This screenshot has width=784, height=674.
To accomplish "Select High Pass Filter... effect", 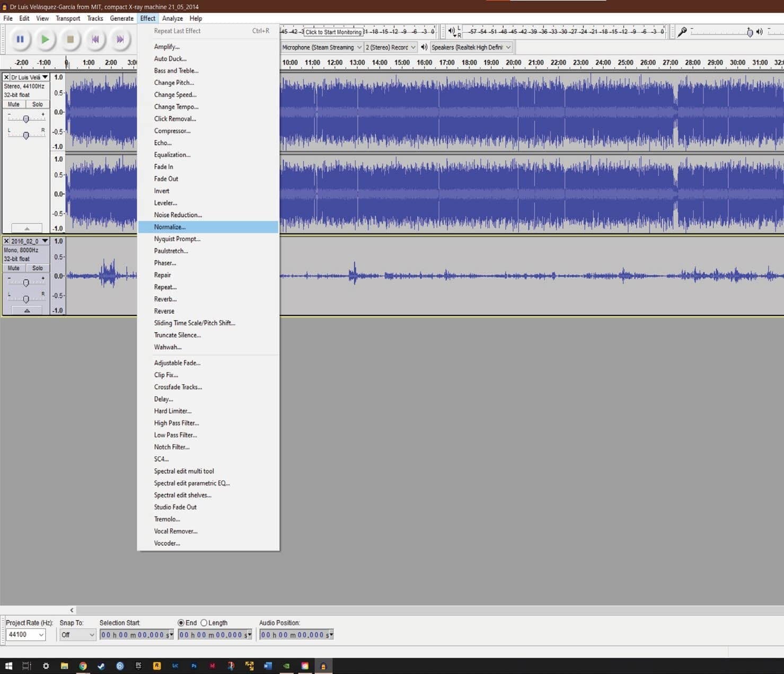I will (208, 423).
